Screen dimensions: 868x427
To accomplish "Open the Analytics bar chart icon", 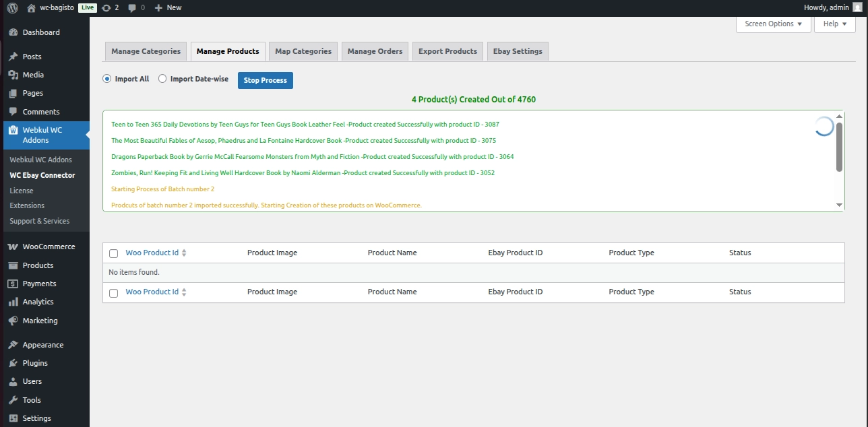I will (13, 302).
